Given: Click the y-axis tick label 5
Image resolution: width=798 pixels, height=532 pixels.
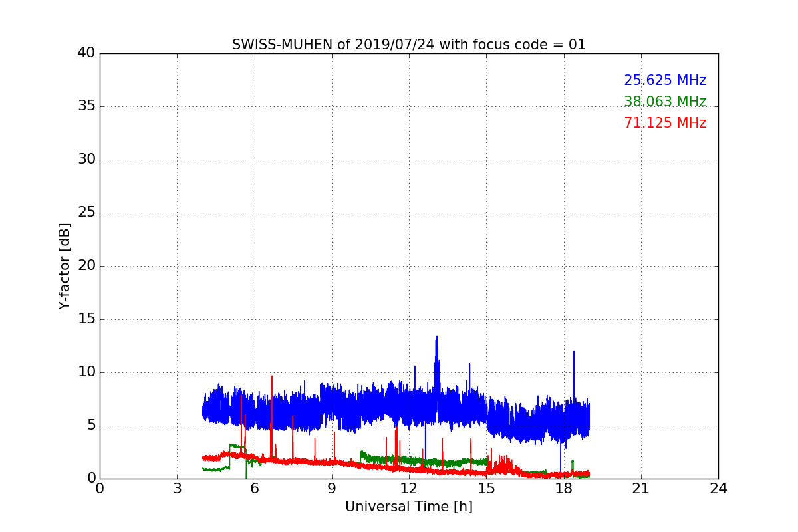Looking at the screenshot, I should pyautogui.click(x=91, y=426).
